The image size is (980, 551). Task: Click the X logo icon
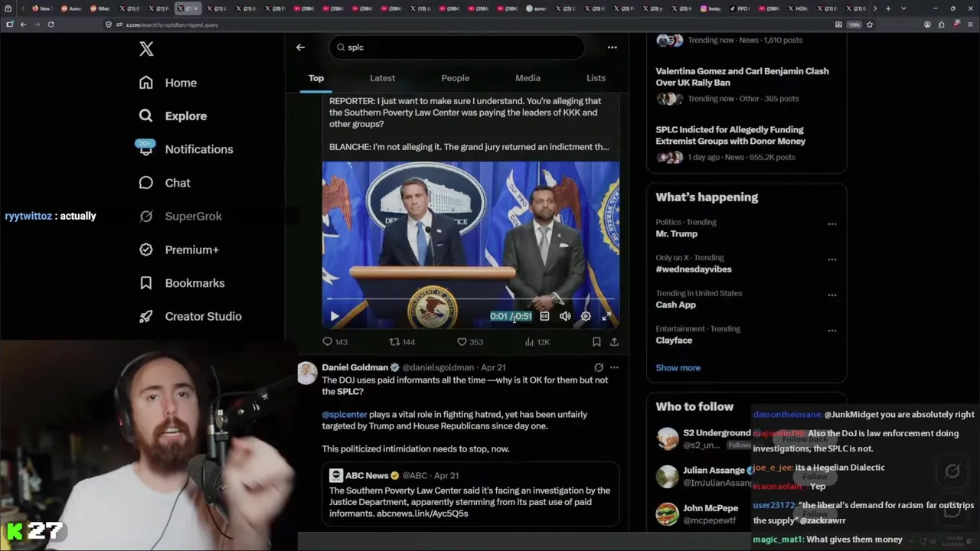tap(146, 49)
